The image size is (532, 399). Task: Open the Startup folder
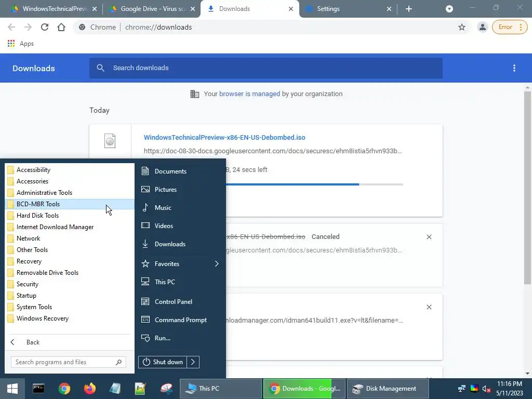tap(70, 296)
